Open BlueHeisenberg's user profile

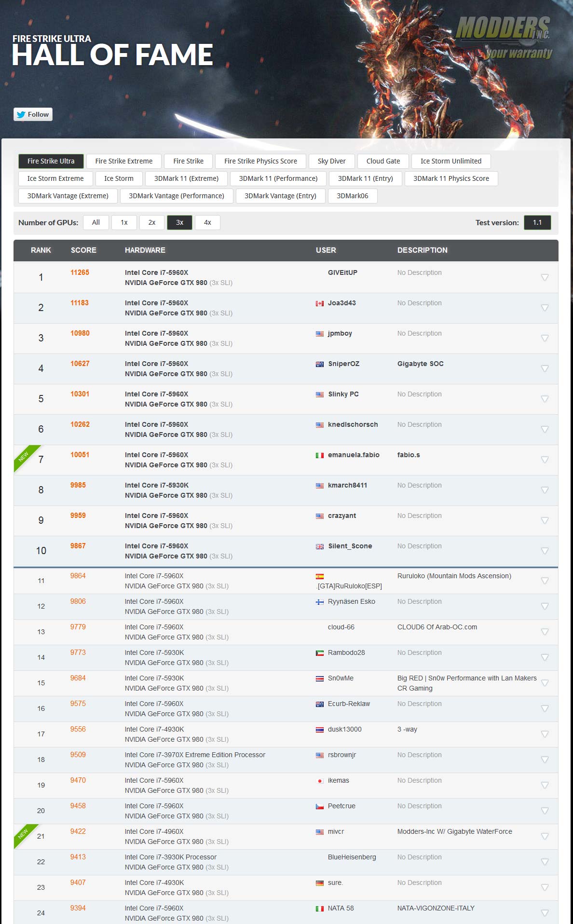click(x=352, y=857)
